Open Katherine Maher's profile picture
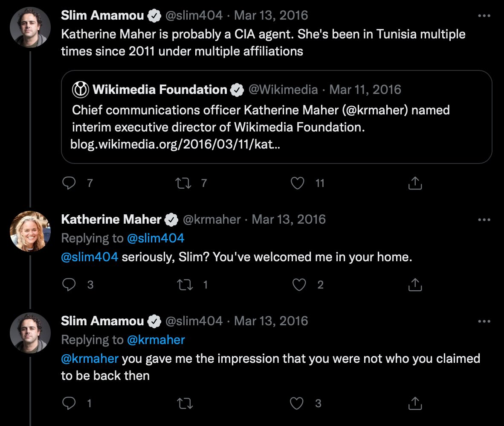 click(30, 231)
